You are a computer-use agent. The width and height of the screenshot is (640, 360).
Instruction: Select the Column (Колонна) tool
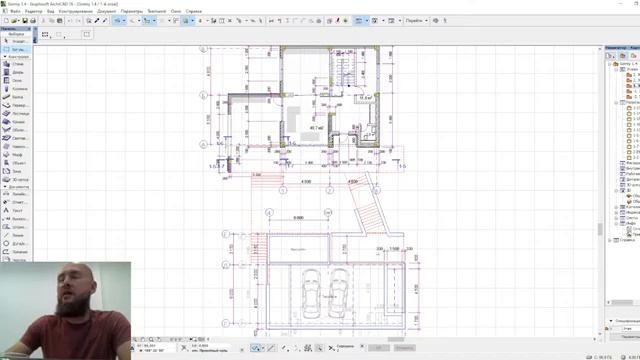point(16,89)
